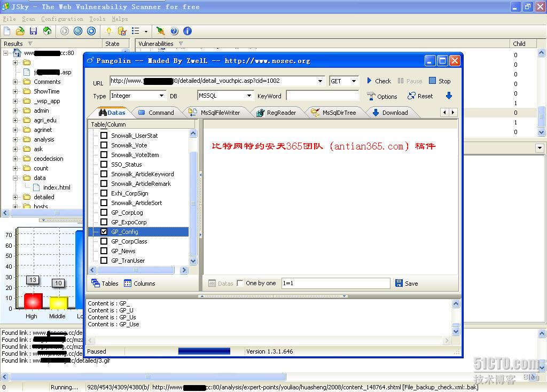
Task: Start the scan with the play icon
Action: 65,31
